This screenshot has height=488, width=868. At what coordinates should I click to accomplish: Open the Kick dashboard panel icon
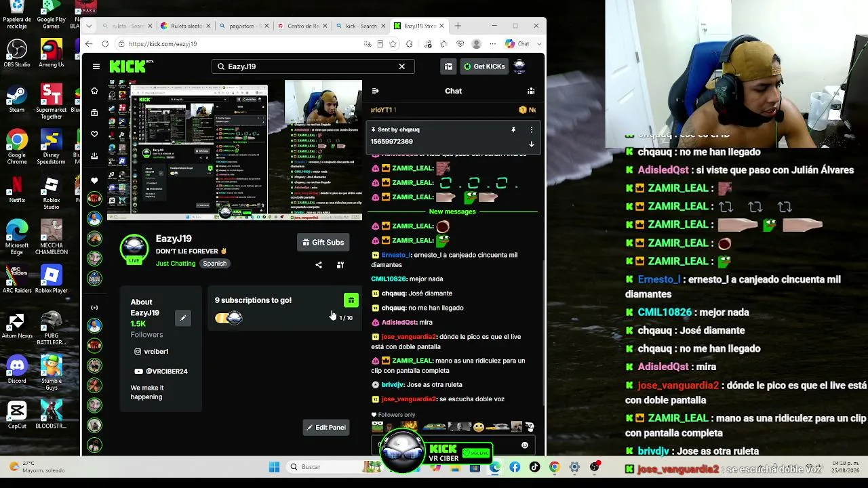click(x=448, y=66)
